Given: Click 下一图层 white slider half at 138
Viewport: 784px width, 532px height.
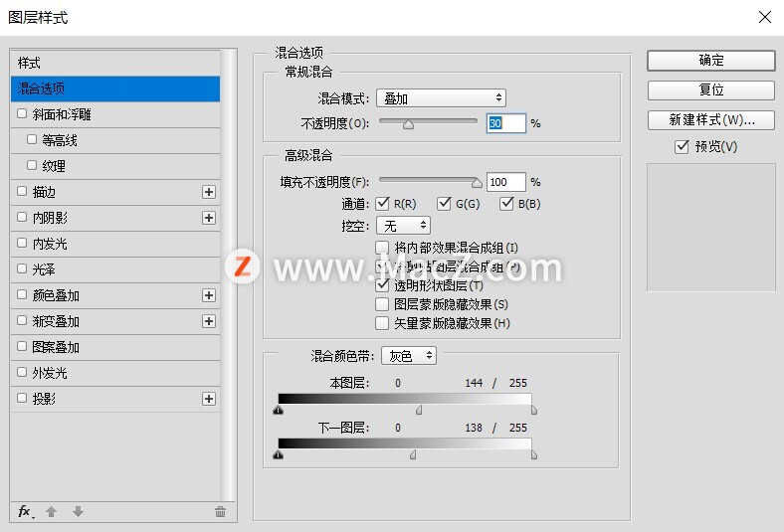Looking at the screenshot, I should [413, 455].
